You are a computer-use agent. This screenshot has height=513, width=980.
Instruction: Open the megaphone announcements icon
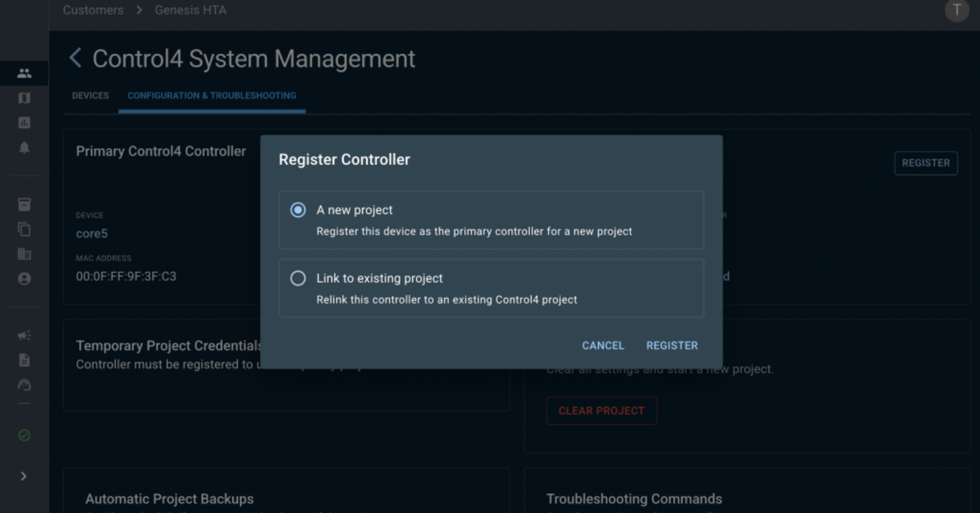pyautogui.click(x=24, y=335)
